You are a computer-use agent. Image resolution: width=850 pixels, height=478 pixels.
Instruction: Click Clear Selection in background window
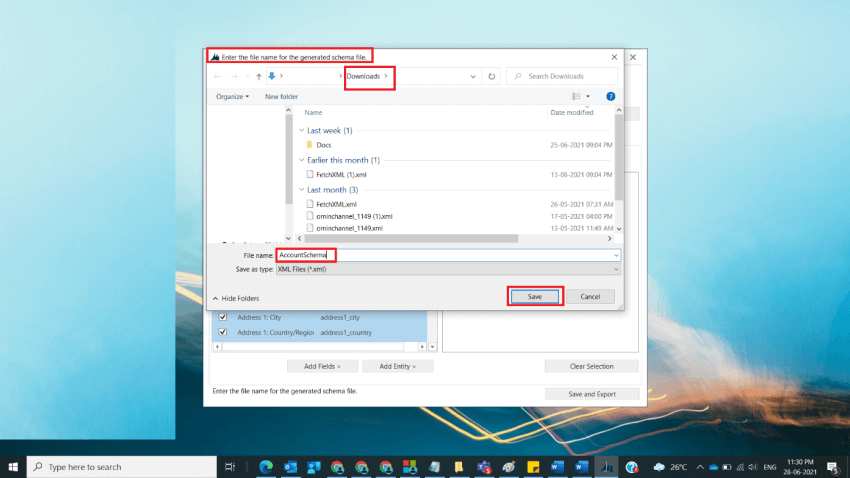(591, 366)
